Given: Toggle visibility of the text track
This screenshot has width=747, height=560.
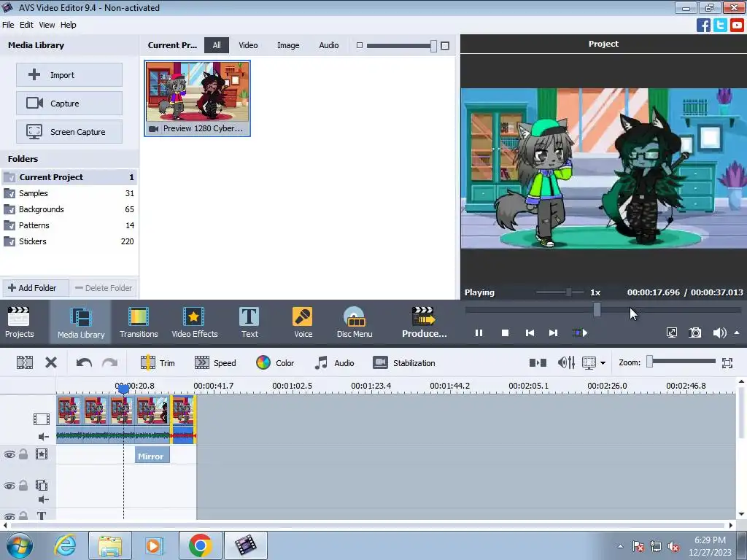Looking at the screenshot, I should pos(9,516).
